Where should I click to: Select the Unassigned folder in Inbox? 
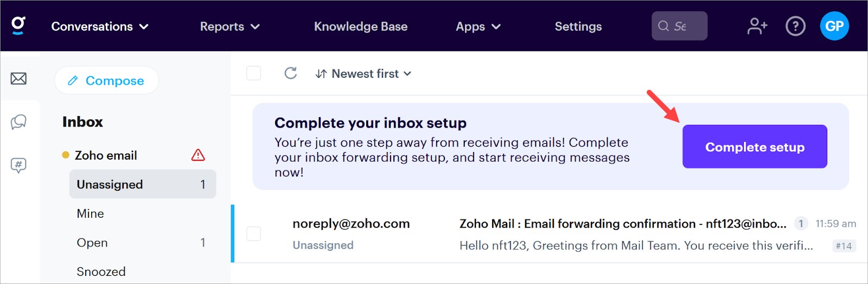(142, 185)
